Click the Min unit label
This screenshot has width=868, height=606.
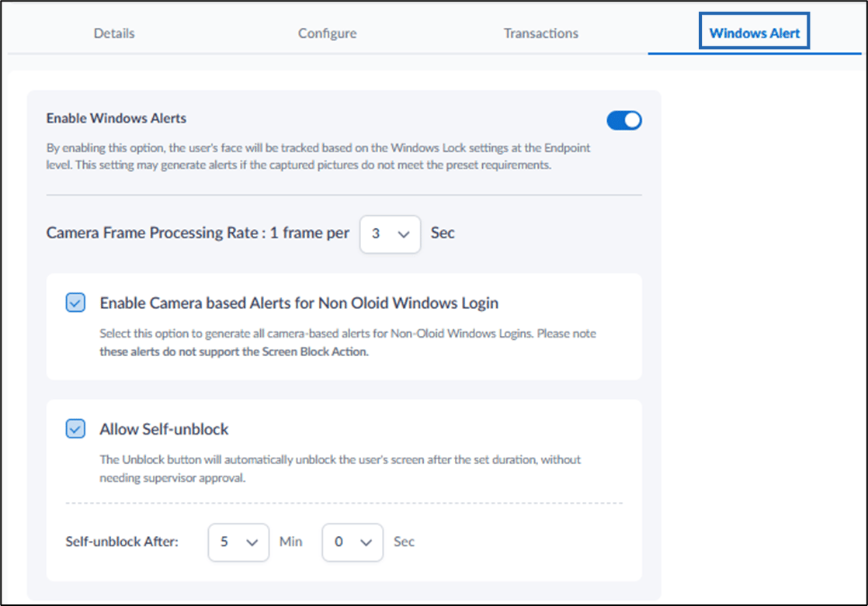290,542
